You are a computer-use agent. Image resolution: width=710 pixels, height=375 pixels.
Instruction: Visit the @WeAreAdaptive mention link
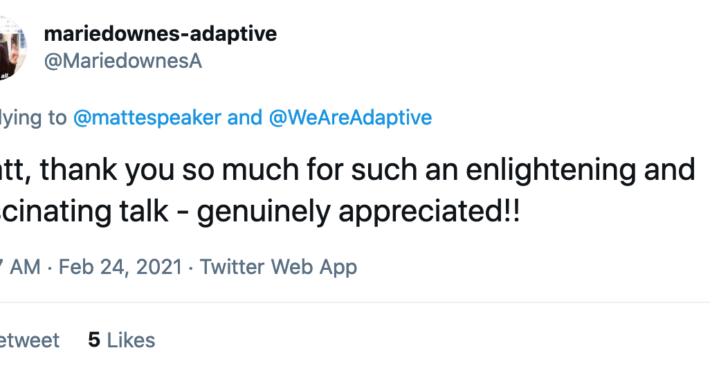pyautogui.click(x=350, y=118)
